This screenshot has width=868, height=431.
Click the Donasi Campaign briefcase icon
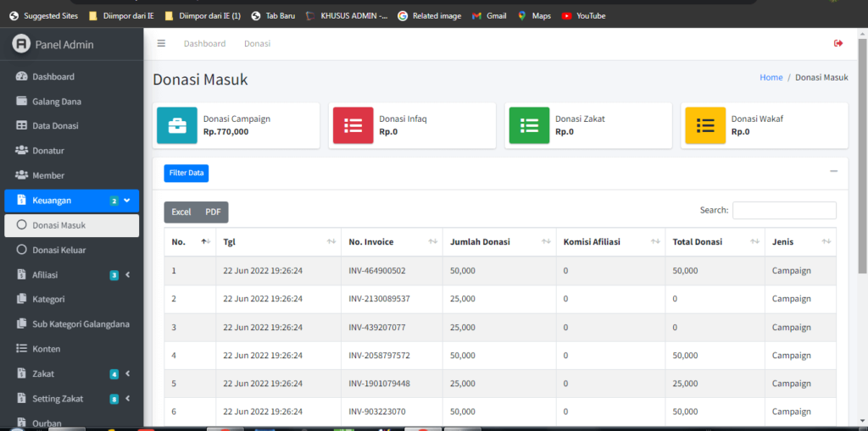pyautogui.click(x=177, y=125)
